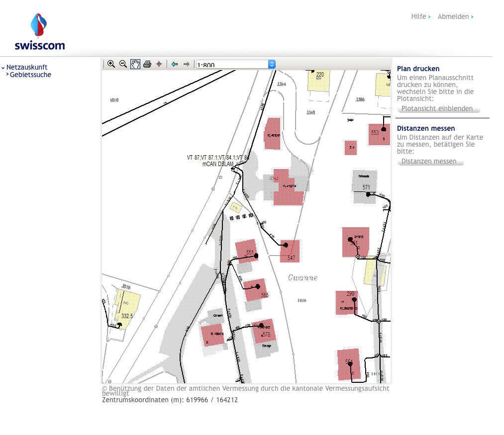Click the red crosshair center tool
This screenshot has height=435, width=504.
click(159, 64)
